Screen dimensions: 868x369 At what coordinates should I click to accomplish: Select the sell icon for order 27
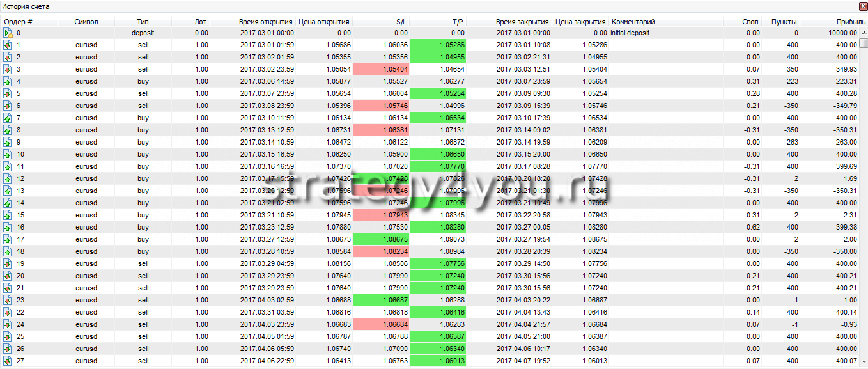(x=8, y=361)
